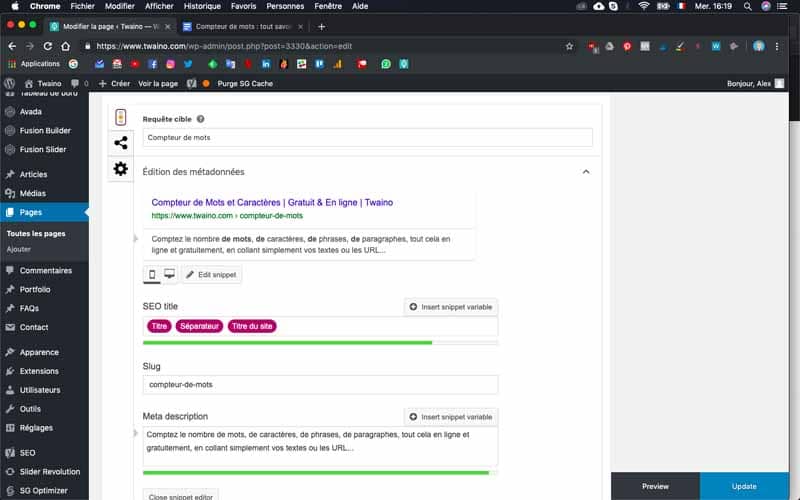Open Favoris menu
The width and height of the screenshot is (800, 500).
243,6
